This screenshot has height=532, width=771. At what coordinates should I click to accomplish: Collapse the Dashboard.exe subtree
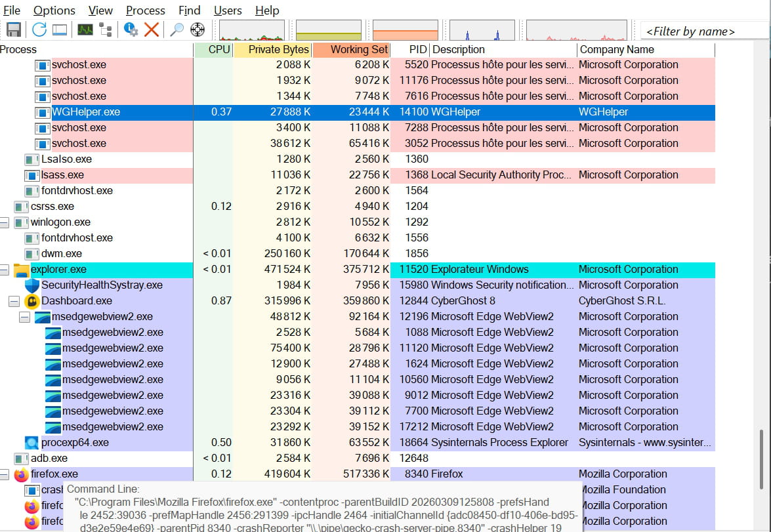click(14, 301)
